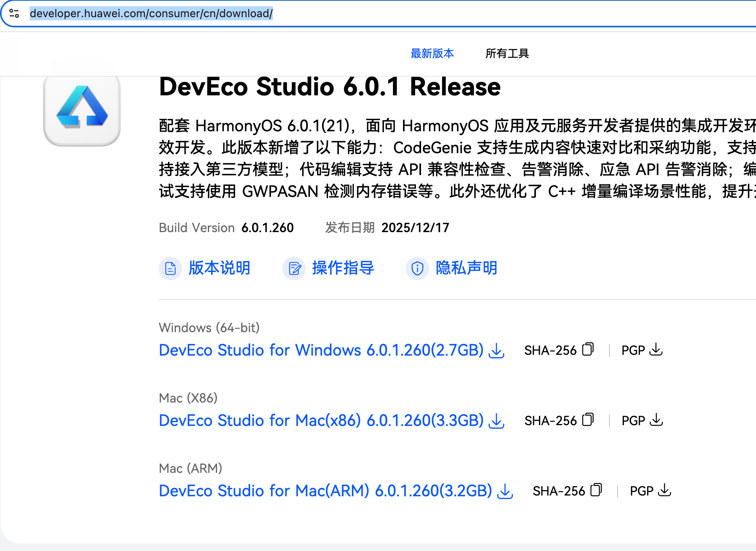Viewport: 756px width, 551px height.
Task: Click the 版本说明 document icon
Action: point(170,268)
